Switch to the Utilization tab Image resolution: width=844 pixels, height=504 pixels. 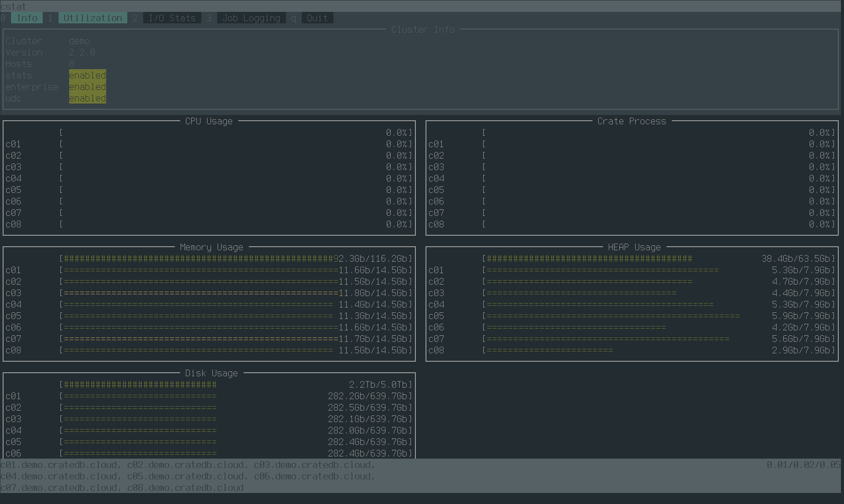(x=93, y=18)
